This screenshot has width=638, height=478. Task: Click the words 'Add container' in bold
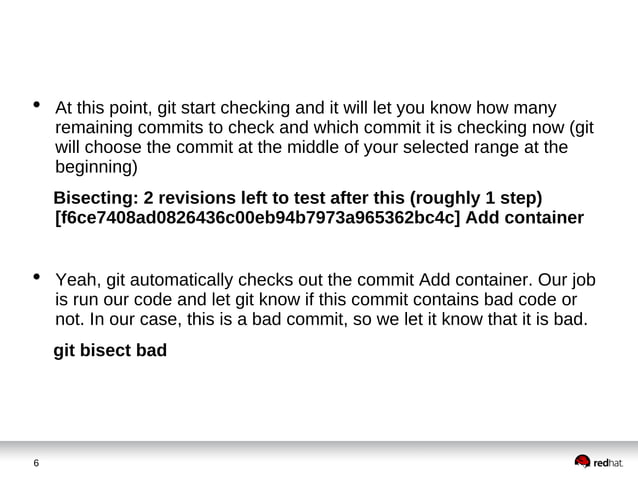524,218
